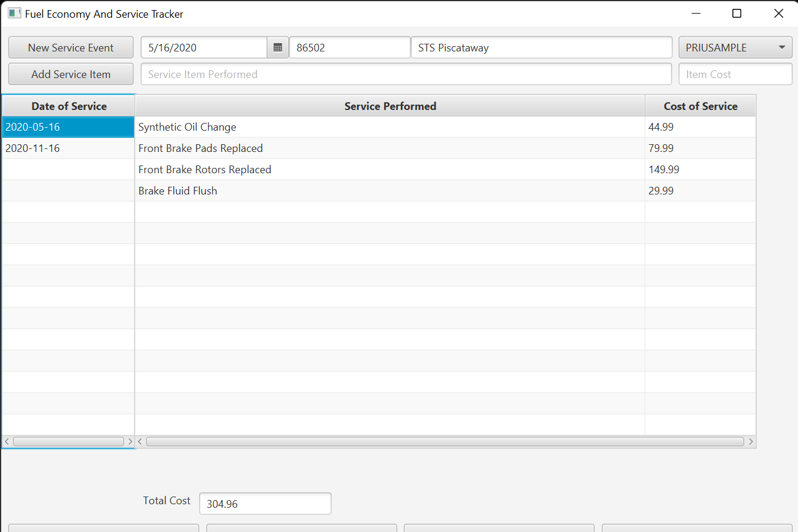The width and height of the screenshot is (798, 532).
Task: Click the odometer field showing 86502
Action: coord(350,48)
